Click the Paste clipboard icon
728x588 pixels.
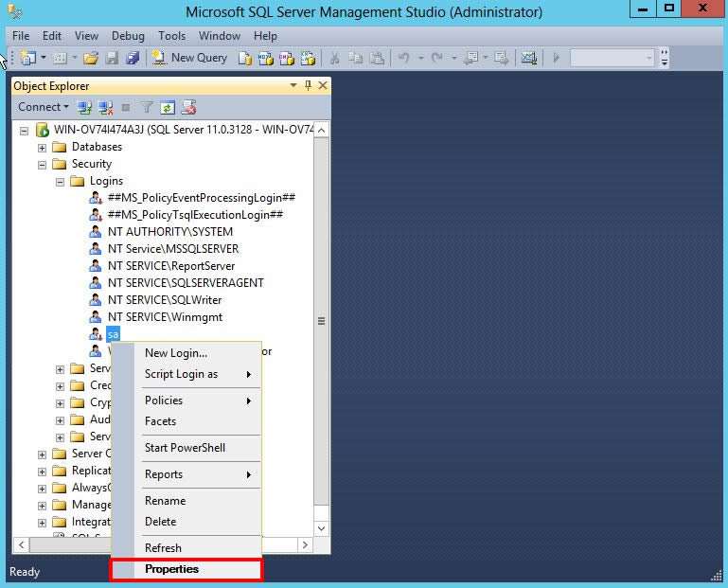[x=377, y=58]
